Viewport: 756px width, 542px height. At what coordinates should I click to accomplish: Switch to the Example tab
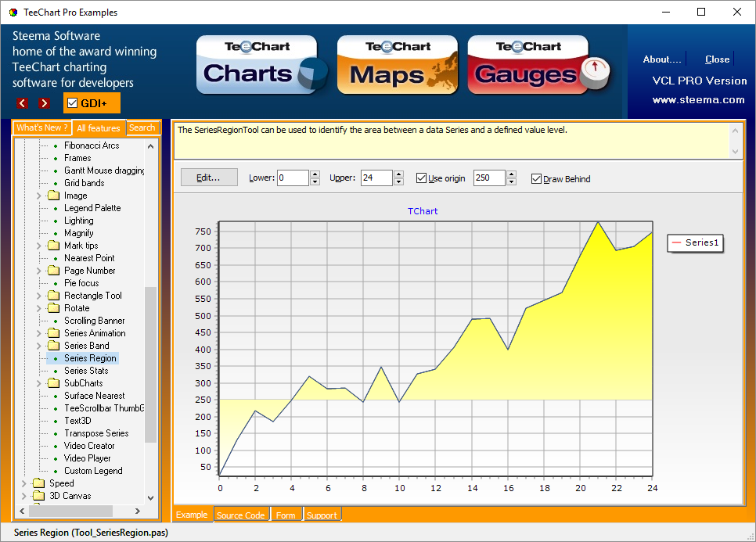(192, 515)
